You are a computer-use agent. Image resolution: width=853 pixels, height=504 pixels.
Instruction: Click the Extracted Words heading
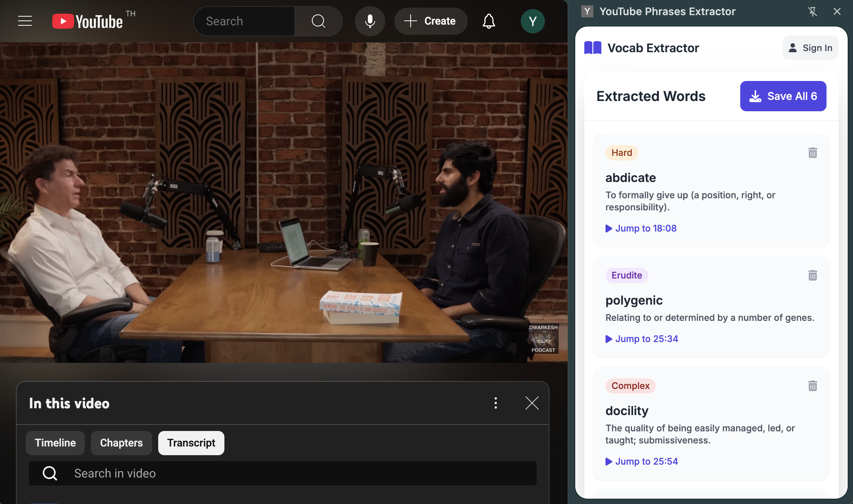(x=651, y=96)
